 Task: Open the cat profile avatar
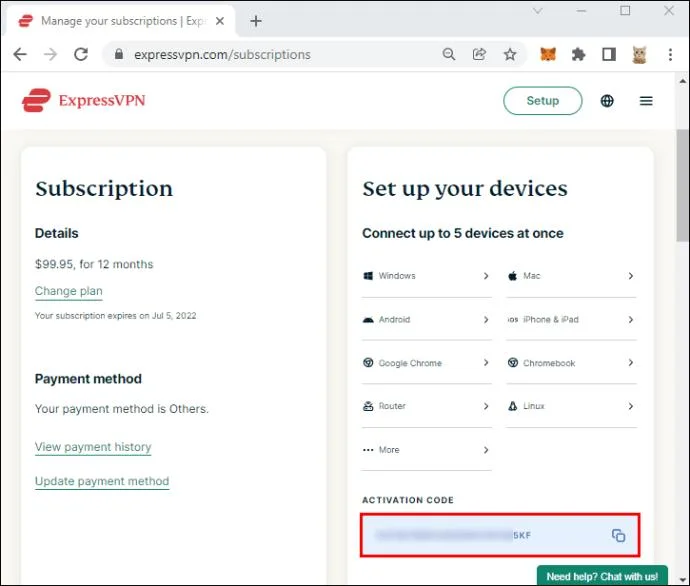pyautogui.click(x=639, y=55)
